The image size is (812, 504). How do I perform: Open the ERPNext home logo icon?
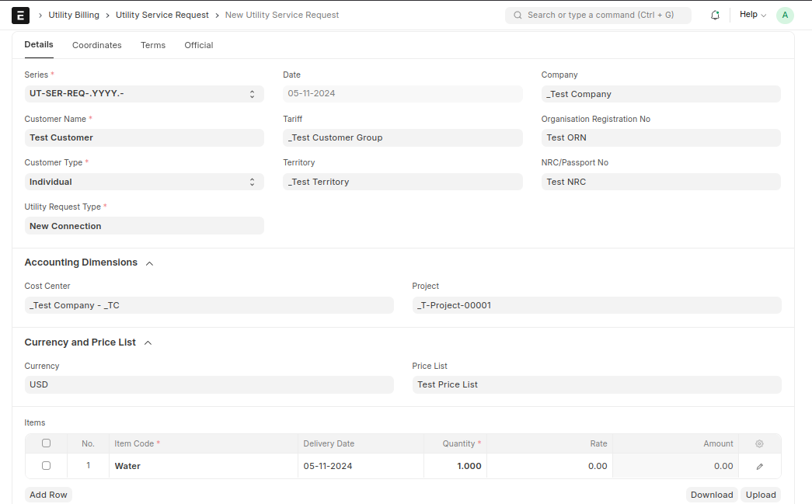click(21, 15)
